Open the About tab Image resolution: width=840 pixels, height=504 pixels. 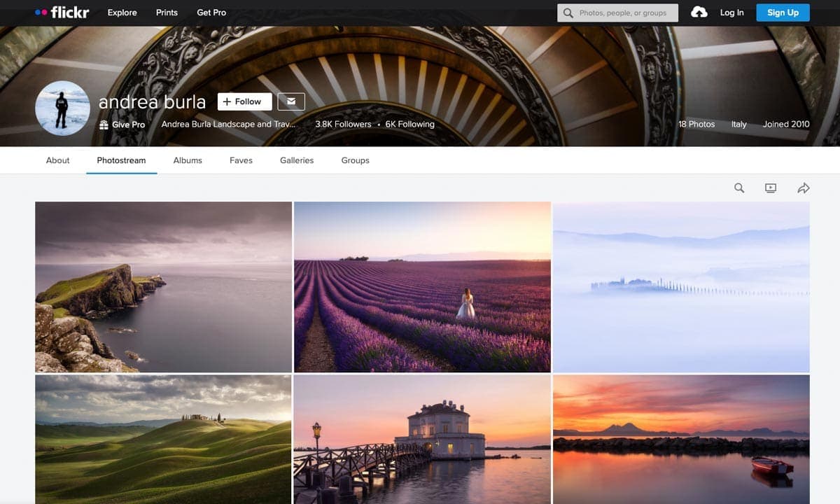(57, 160)
